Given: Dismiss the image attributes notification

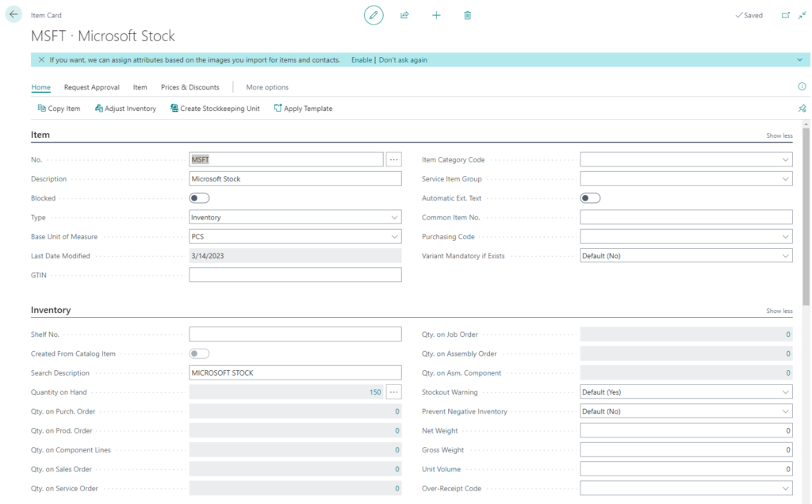Looking at the screenshot, I should coord(41,60).
